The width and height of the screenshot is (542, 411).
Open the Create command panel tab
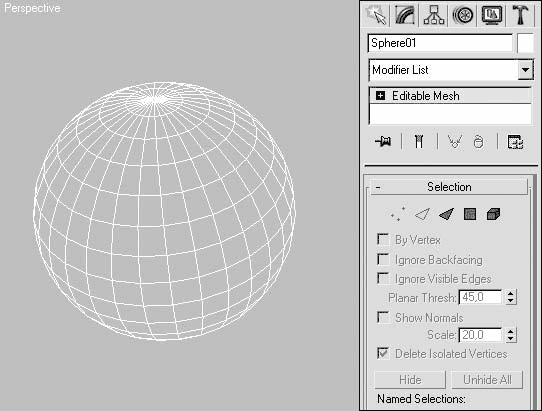coord(376,15)
